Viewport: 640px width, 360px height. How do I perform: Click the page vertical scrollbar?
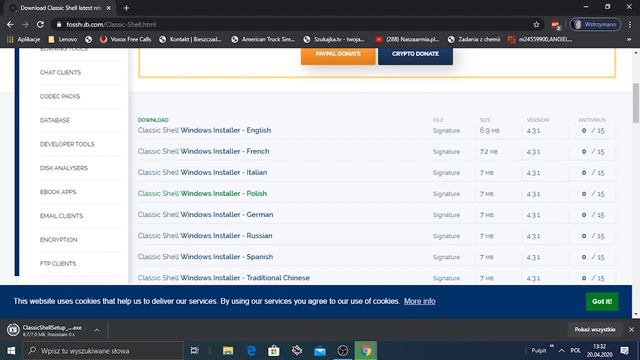pos(636,102)
